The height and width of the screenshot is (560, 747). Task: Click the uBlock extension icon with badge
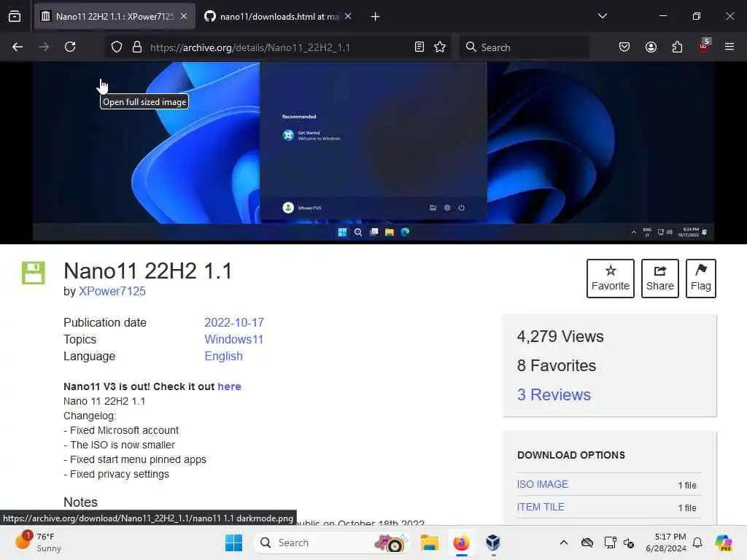coord(704,46)
